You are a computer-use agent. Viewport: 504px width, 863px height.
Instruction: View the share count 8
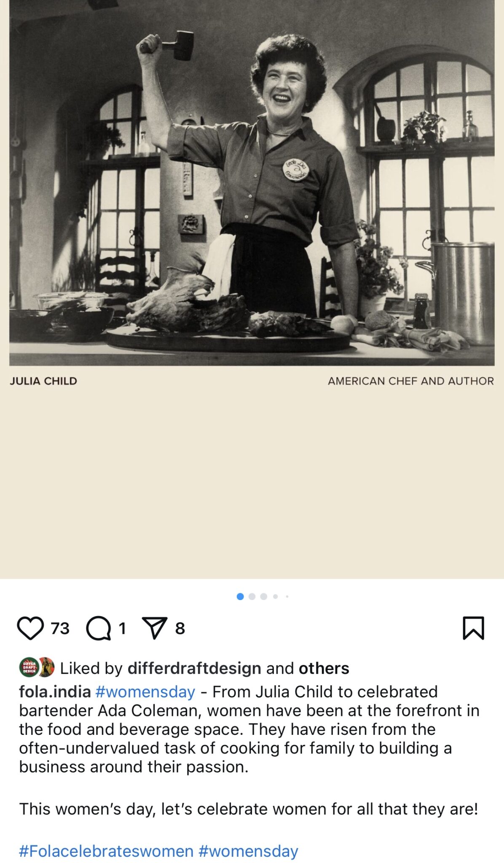pos(180,628)
